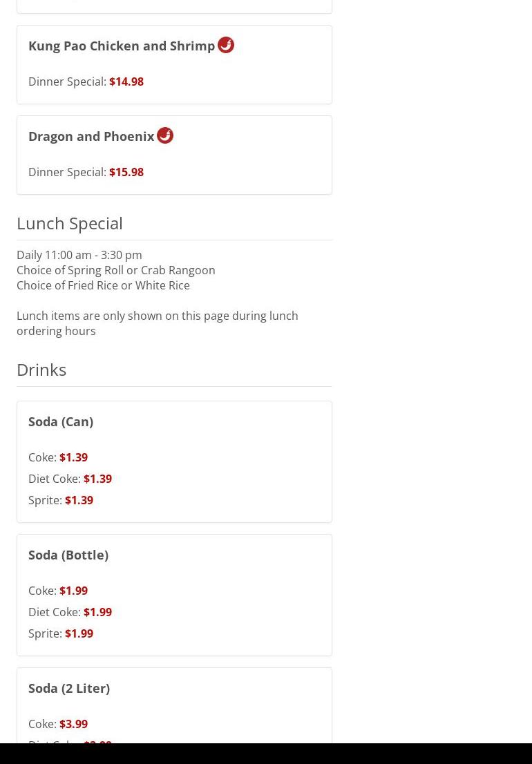Click the Lunch Special section heading
The height and width of the screenshot is (764, 532).
pyautogui.click(x=70, y=224)
